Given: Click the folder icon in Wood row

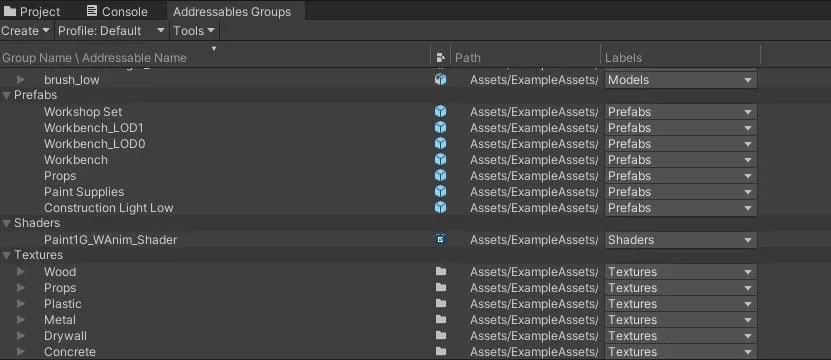Looking at the screenshot, I should pyautogui.click(x=440, y=271).
